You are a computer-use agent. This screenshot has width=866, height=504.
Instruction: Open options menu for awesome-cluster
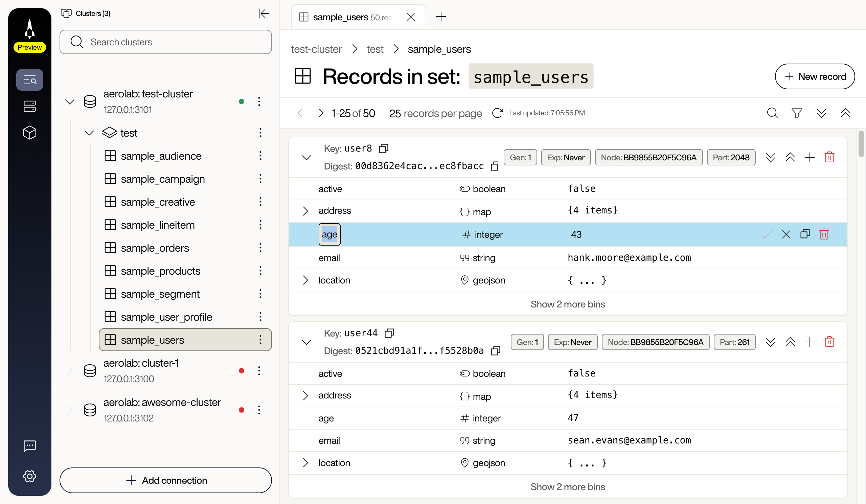(x=259, y=410)
